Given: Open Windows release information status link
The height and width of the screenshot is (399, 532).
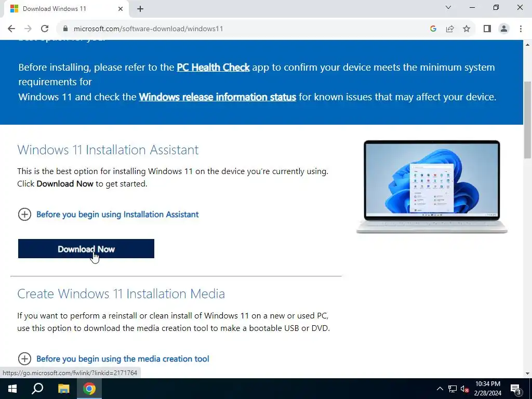Looking at the screenshot, I should coord(218,97).
